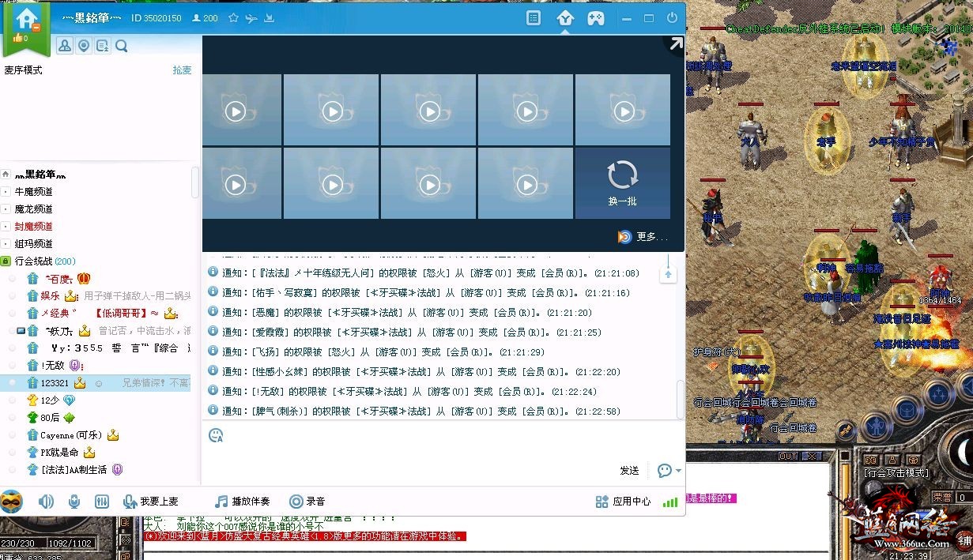Open the emoji picker in chat input
This screenshot has height=560, width=973.
(x=216, y=435)
